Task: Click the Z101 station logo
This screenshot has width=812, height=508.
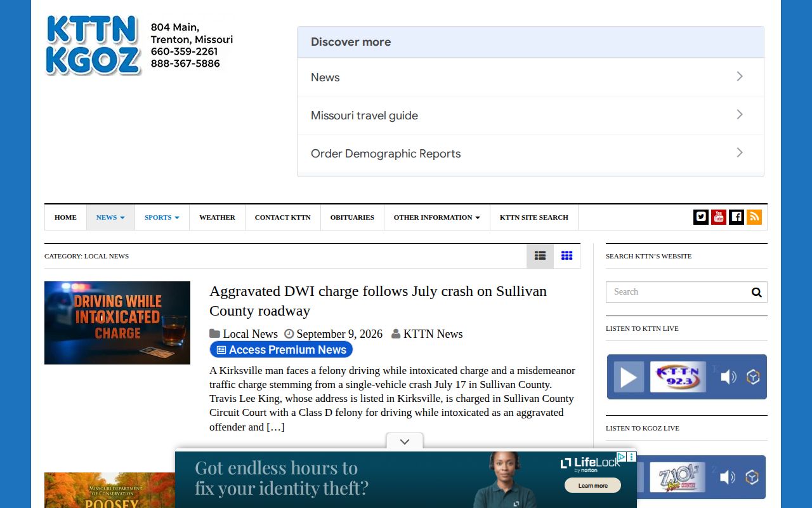Action: coord(678,478)
